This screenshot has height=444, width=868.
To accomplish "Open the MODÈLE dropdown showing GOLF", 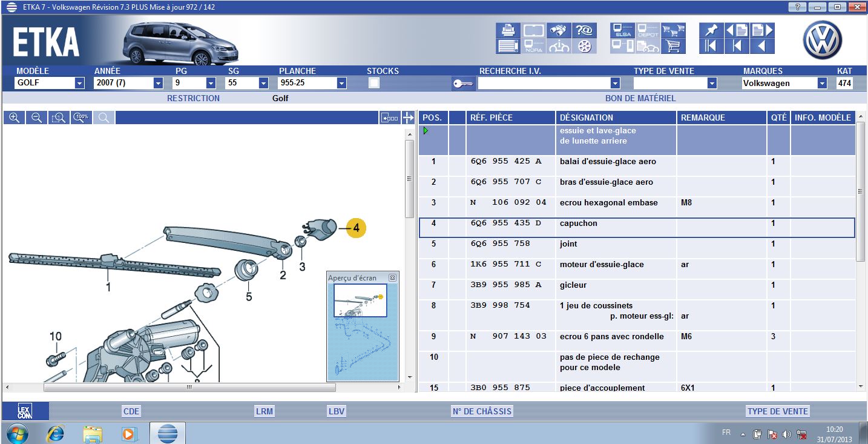I will (x=79, y=83).
